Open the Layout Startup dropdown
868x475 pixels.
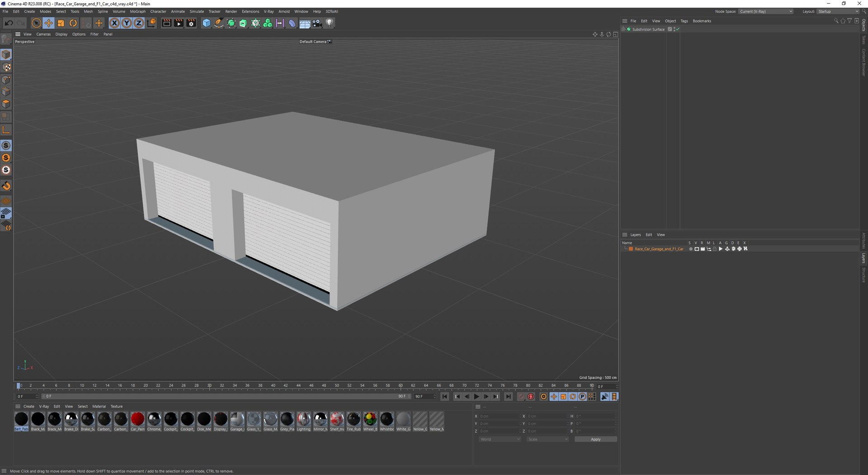[x=838, y=11]
